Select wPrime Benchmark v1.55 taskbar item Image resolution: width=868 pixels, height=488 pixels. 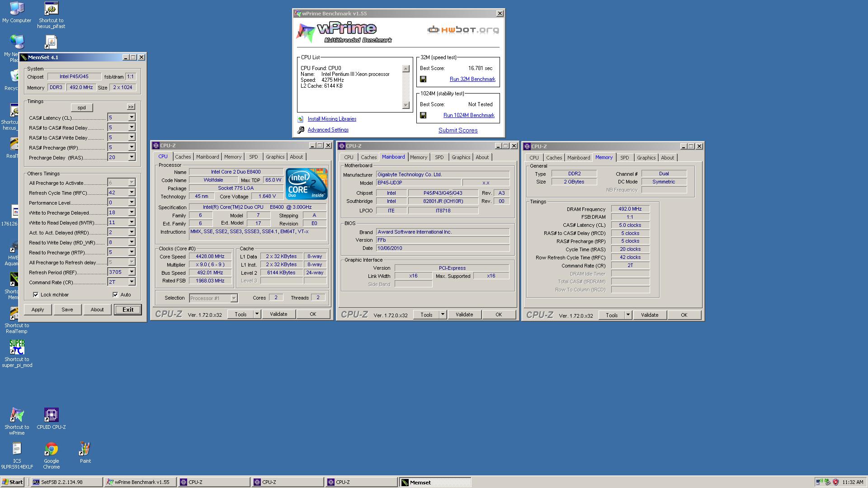coord(140,482)
